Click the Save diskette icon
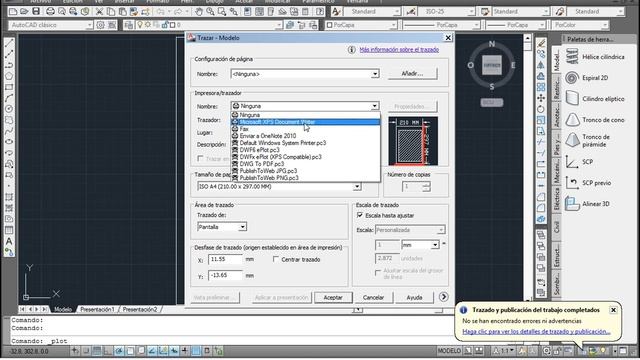The width and height of the screenshot is (640, 360). (x=36, y=11)
